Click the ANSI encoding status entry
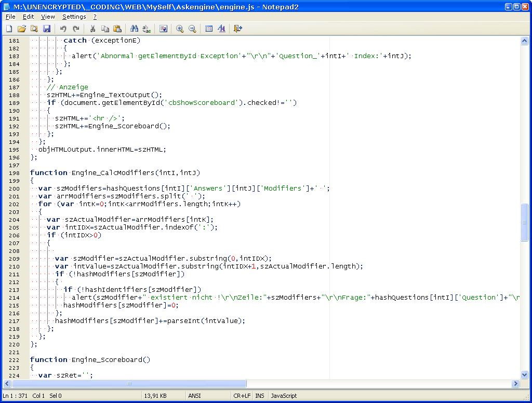The height and width of the screenshot is (403, 532). (x=195, y=396)
